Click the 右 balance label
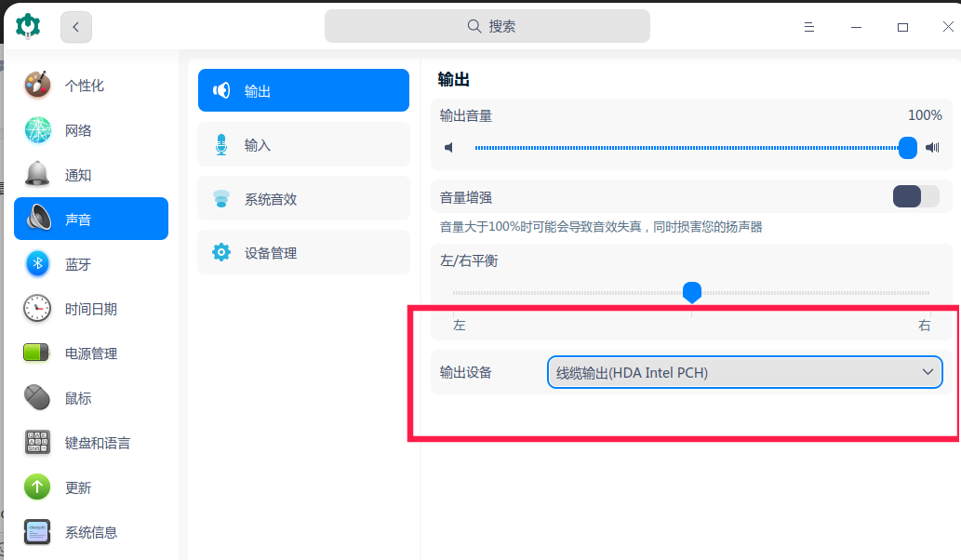Image resolution: width=961 pixels, height=560 pixels. pos(924,326)
